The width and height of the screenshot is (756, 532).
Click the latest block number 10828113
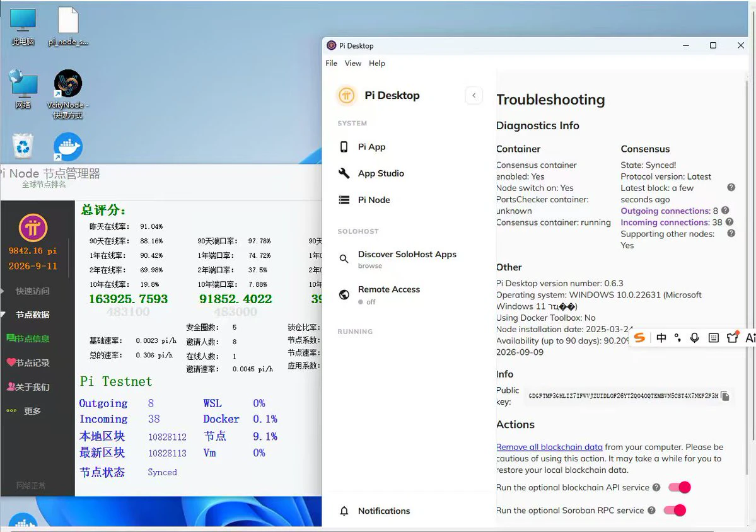pyautogui.click(x=167, y=453)
